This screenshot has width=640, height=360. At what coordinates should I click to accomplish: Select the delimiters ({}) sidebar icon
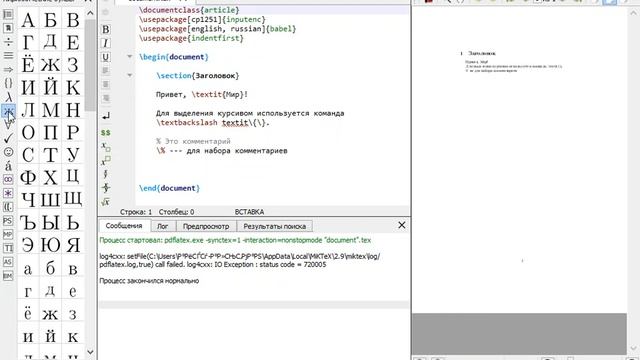(8, 83)
